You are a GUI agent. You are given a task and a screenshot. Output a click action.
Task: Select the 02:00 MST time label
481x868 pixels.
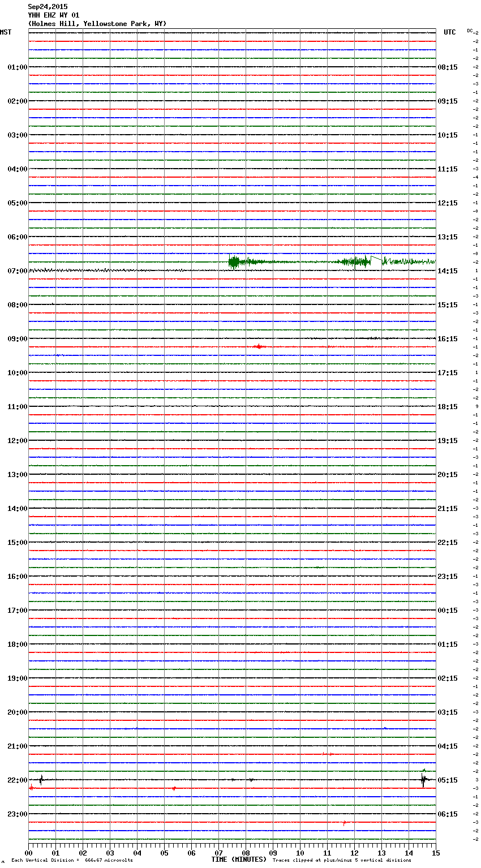coord(18,101)
